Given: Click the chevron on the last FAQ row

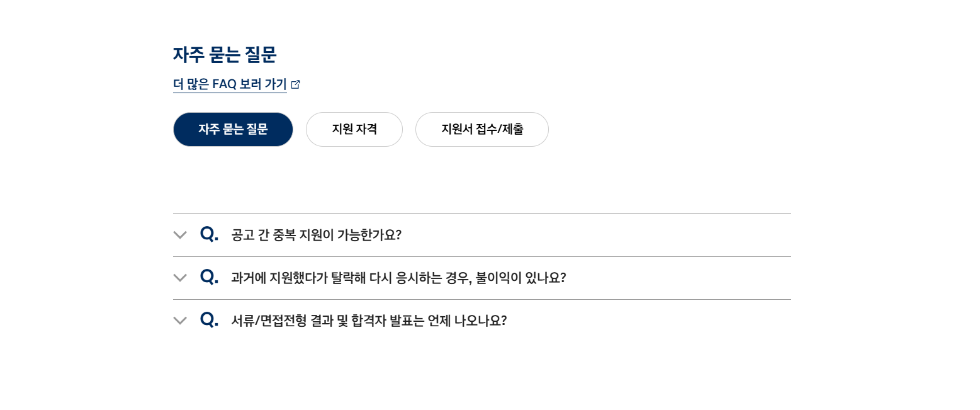Looking at the screenshot, I should coord(180,321).
